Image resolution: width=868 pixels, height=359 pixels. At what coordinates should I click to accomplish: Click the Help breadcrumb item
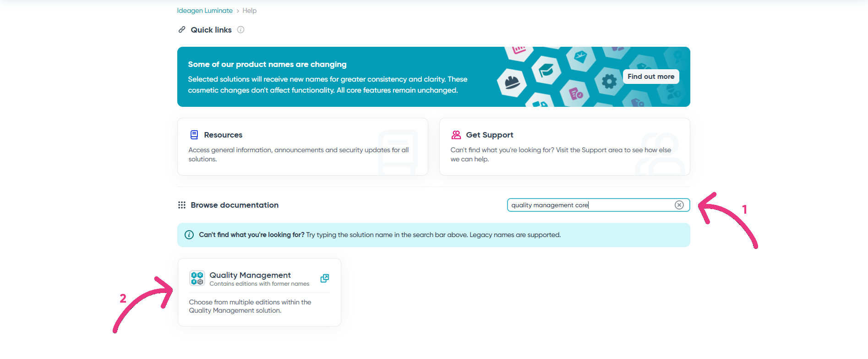coord(249,11)
